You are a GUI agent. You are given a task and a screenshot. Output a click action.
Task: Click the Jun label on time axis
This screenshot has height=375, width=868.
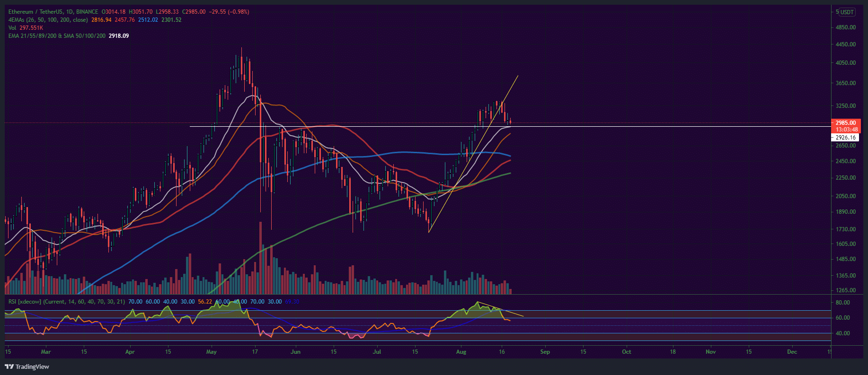click(x=295, y=352)
